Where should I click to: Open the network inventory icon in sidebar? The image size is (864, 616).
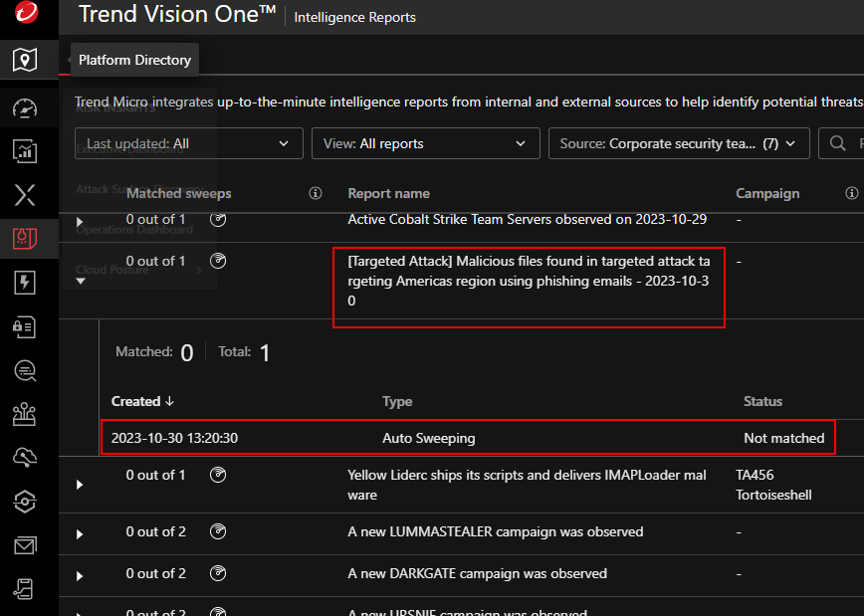(25, 414)
